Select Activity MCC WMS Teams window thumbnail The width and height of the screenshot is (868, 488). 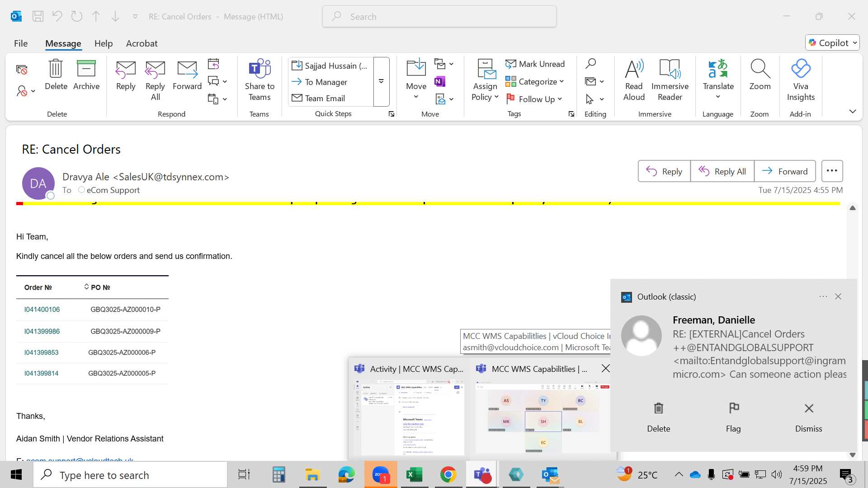coord(409,409)
